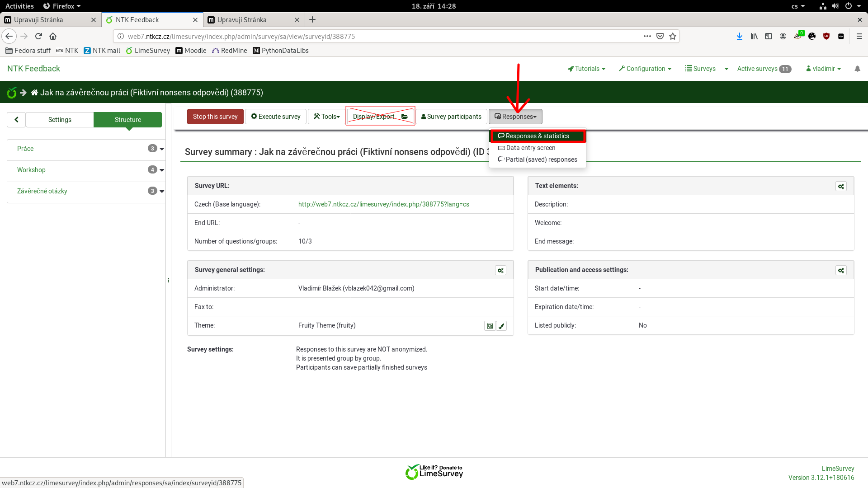Open the Firefox hamburger menu
The width and height of the screenshot is (868, 488).
[x=859, y=36]
